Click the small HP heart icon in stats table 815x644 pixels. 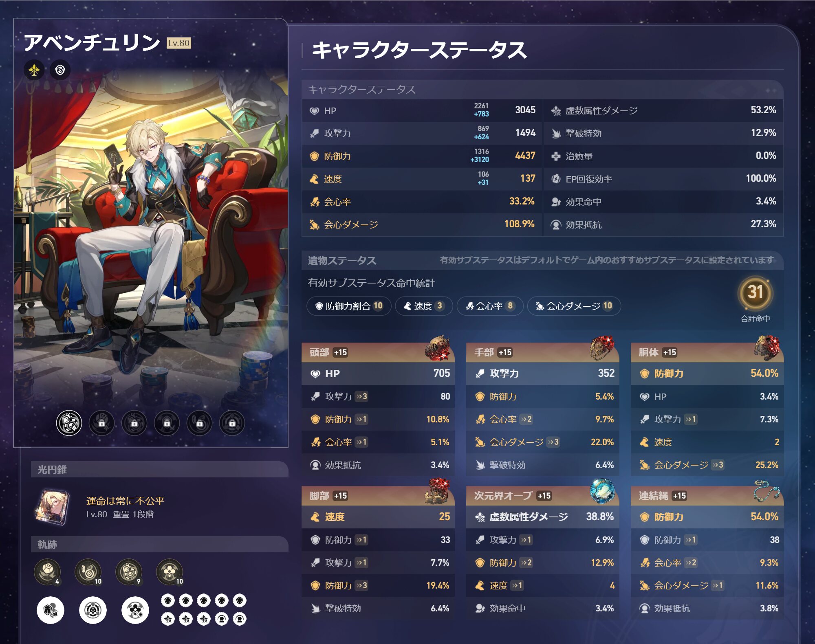tap(314, 111)
